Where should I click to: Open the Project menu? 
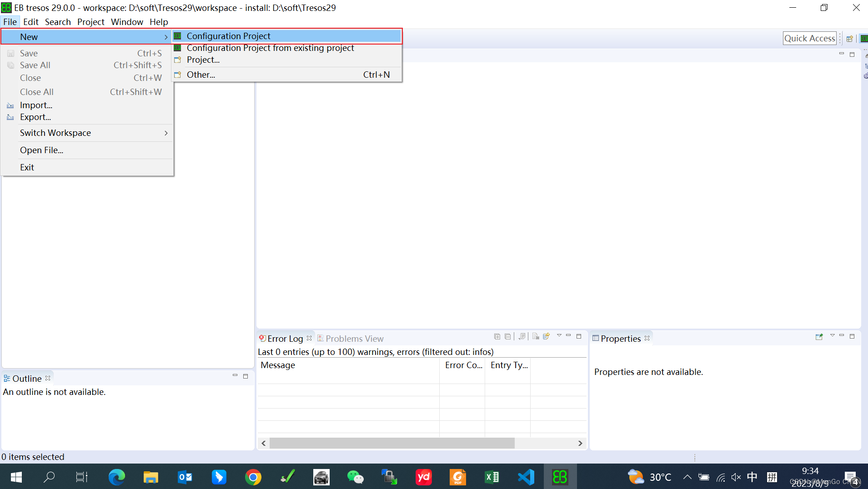coord(90,22)
